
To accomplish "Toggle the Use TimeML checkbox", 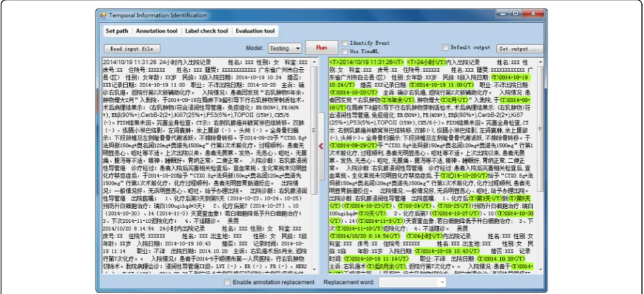I will pos(344,51).
